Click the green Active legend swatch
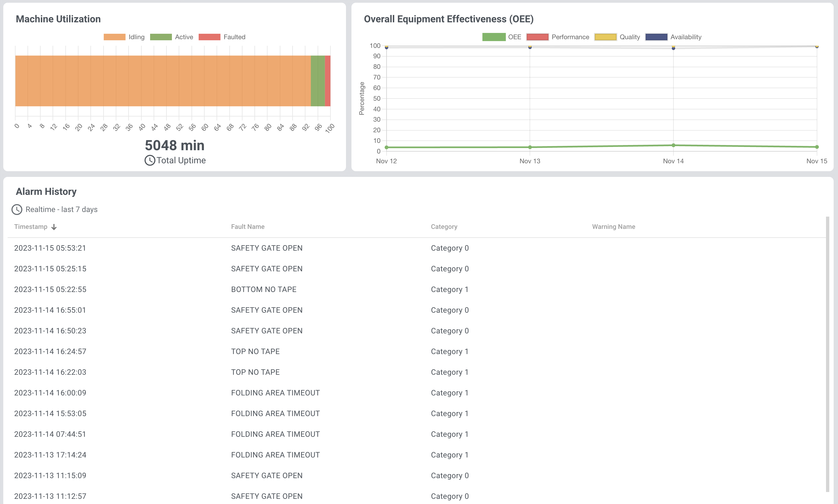Viewport: 838px width, 504px height. pyautogui.click(x=161, y=36)
